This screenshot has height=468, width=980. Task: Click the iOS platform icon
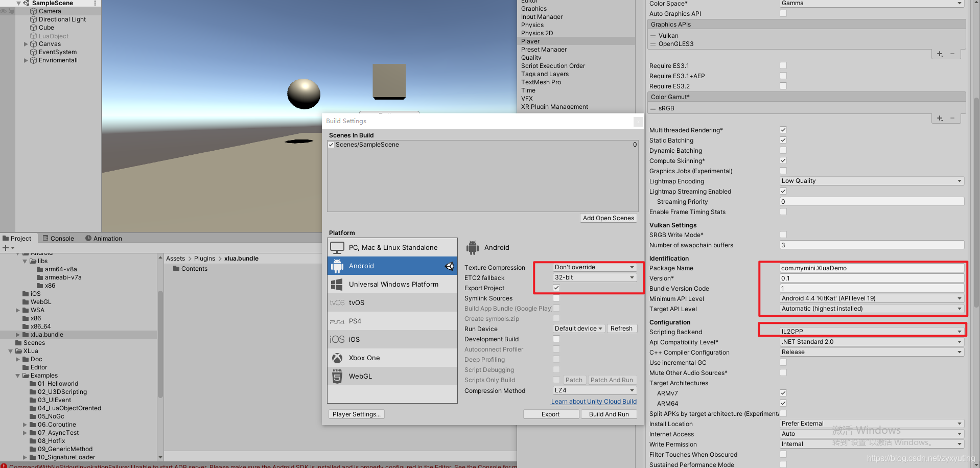[337, 340]
